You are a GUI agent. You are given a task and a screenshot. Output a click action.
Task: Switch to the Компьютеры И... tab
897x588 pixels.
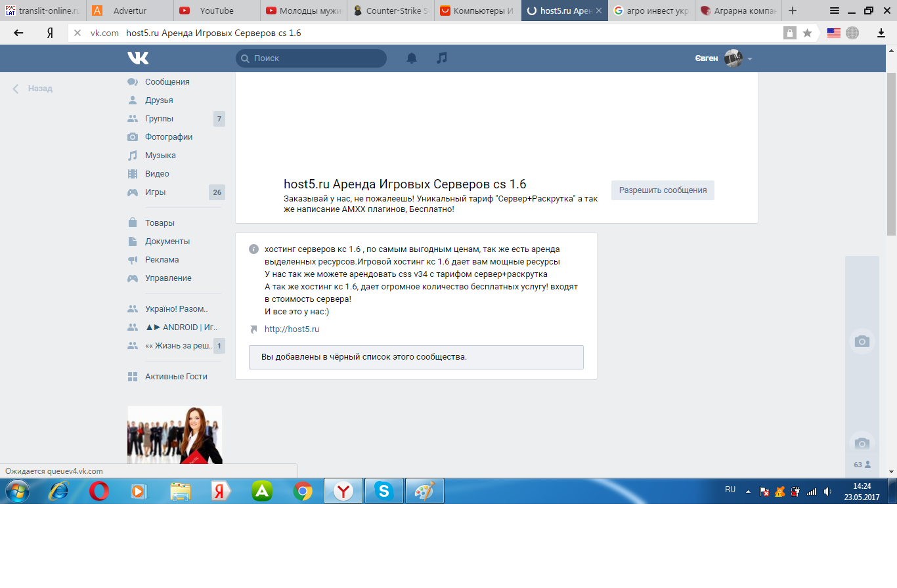point(477,10)
